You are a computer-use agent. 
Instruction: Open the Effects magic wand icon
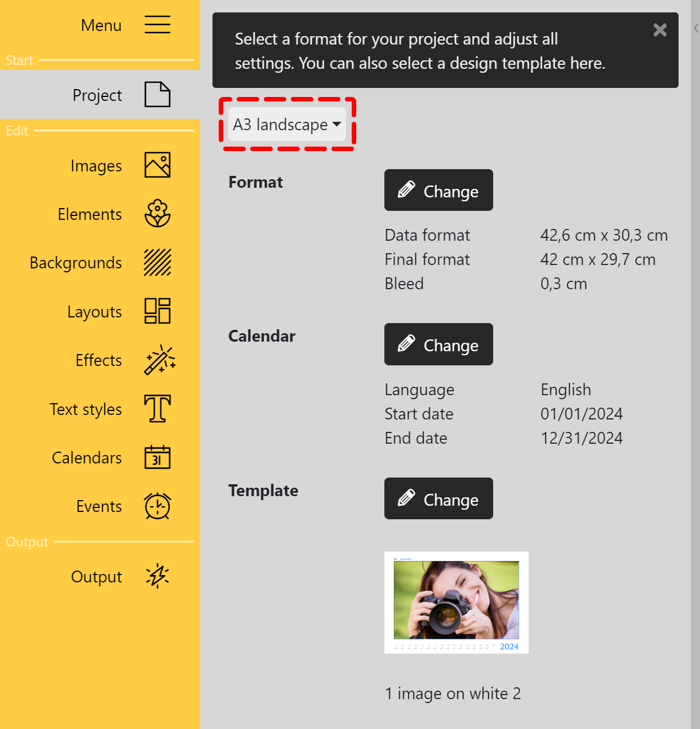(160, 360)
